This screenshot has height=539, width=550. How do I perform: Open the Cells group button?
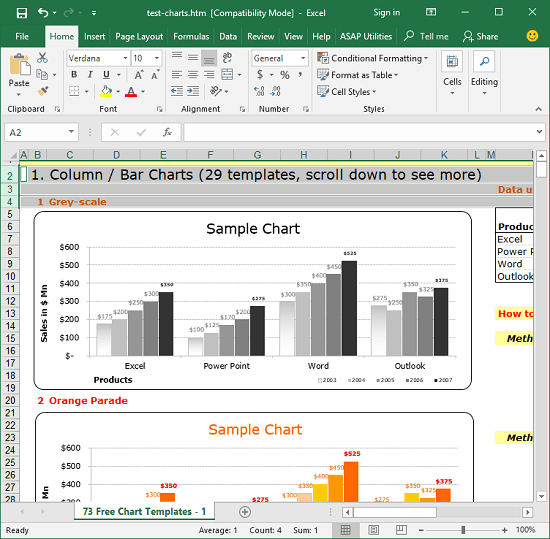click(x=452, y=74)
